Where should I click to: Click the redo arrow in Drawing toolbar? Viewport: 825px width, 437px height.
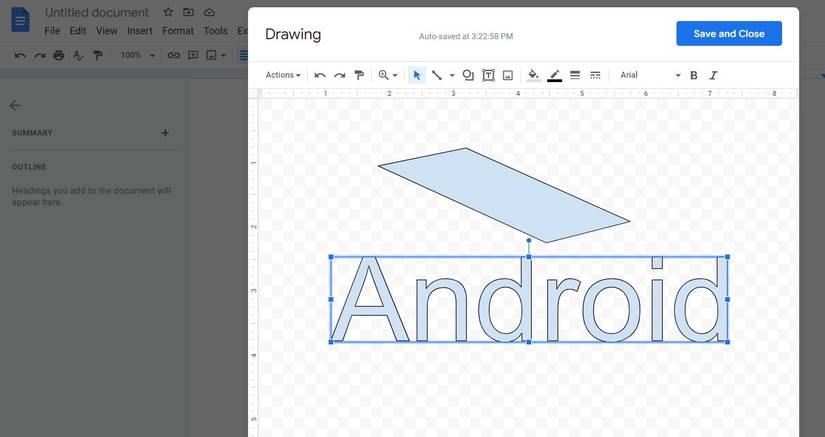coord(339,75)
